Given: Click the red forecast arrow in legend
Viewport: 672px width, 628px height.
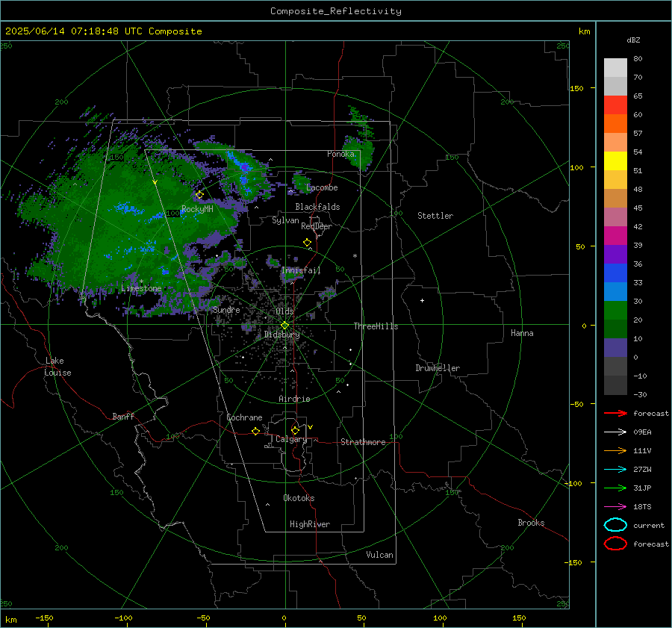Looking at the screenshot, I should click(x=615, y=413).
